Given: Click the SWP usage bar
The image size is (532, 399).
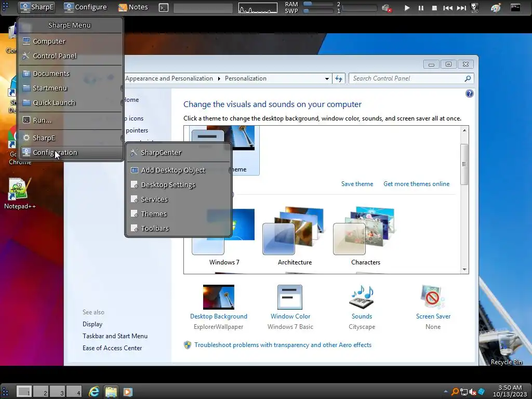Looking at the screenshot, I should 318,11.
